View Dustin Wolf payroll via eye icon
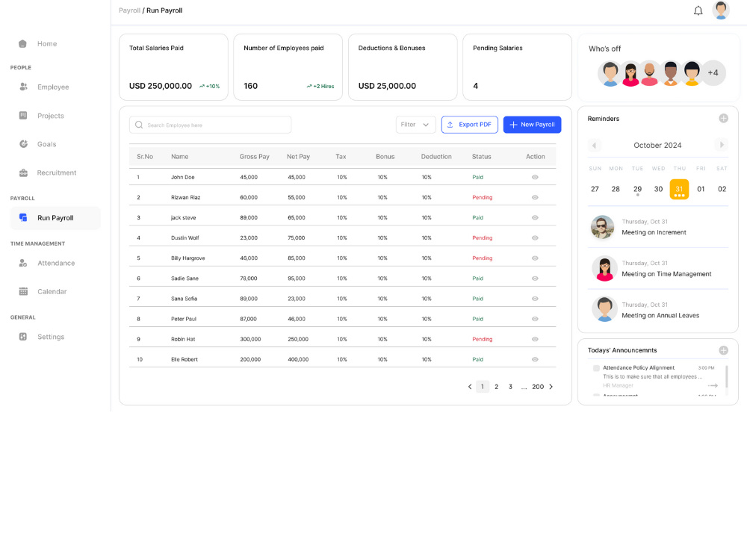The height and width of the screenshot is (560, 747). pyautogui.click(x=535, y=237)
